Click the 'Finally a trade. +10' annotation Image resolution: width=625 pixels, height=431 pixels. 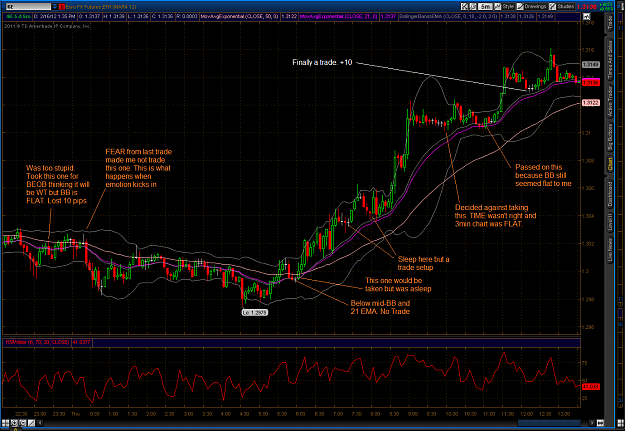tap(322, 62)
